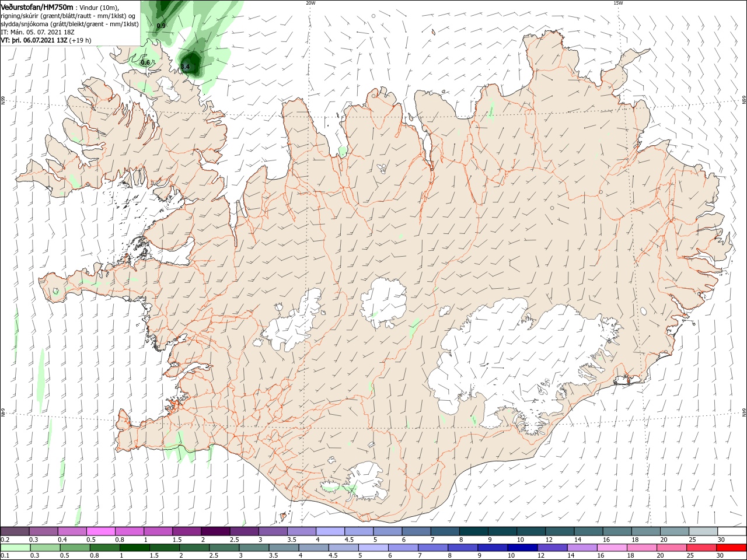
Task: Select the rain-scale gray-blue swatch at 3.5
Action: [284, 548]
